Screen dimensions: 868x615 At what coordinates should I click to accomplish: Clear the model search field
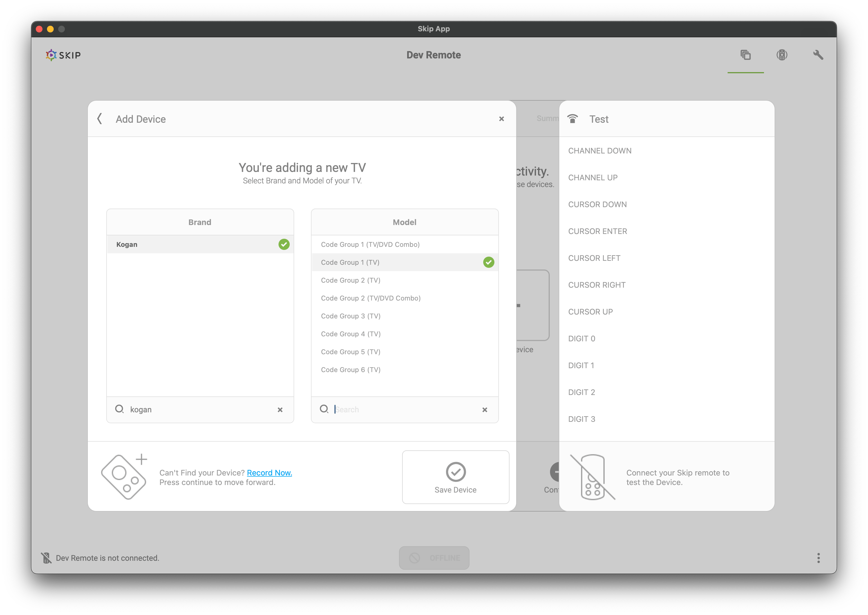click(x=484, y=410)
